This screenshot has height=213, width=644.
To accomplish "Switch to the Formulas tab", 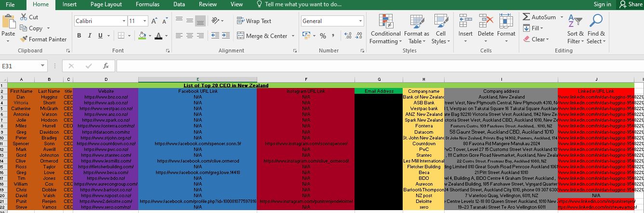I will (147, 4).
